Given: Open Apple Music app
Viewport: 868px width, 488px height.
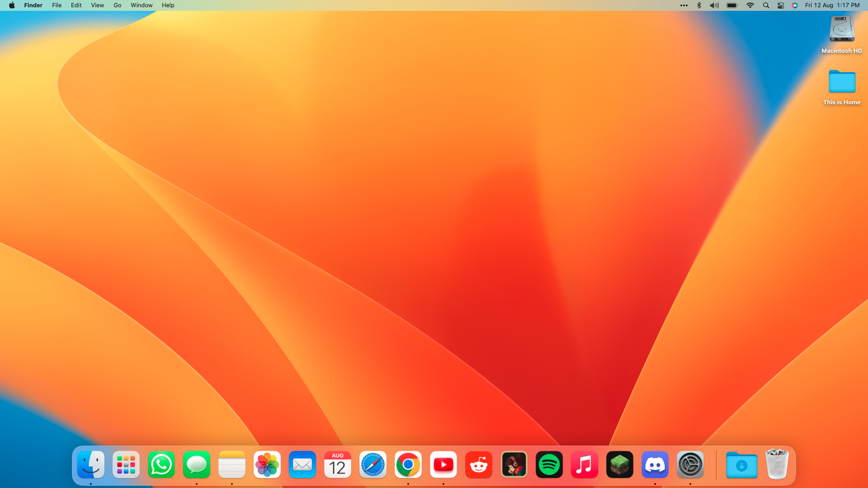Looking at the screenshot, I should coord(585,465).
